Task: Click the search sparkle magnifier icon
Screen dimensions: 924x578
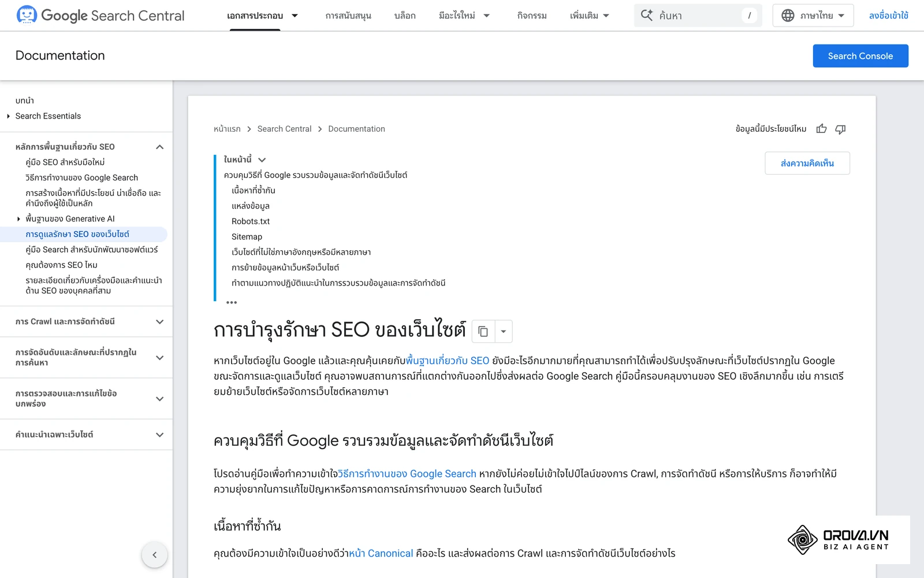Action: [647, 16]
